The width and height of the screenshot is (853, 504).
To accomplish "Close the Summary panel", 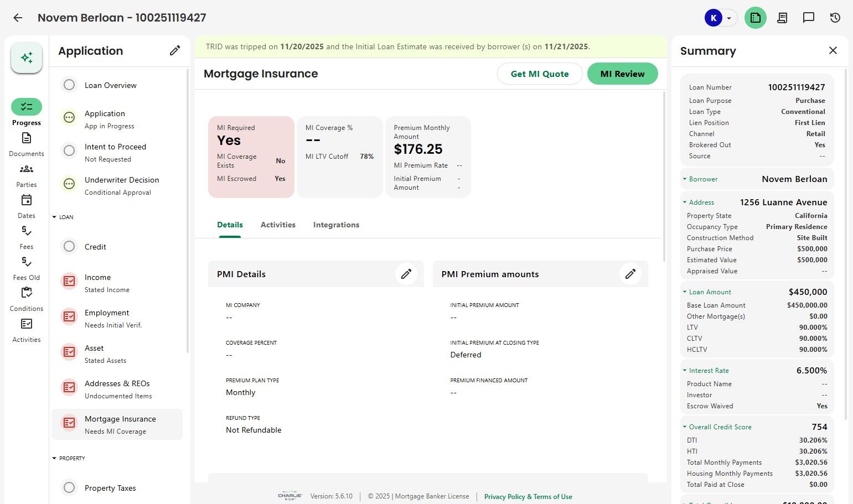I will [x=833, y=50].
